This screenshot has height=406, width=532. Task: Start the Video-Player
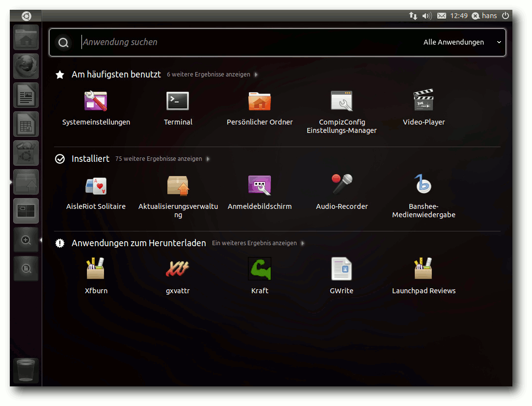click(424, 108)
